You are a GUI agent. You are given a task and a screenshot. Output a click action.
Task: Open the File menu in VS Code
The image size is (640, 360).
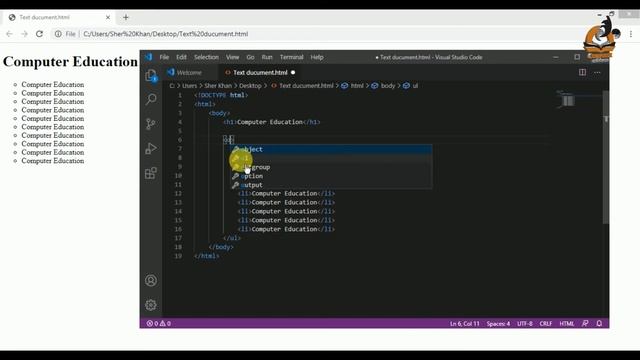point(164,57)
